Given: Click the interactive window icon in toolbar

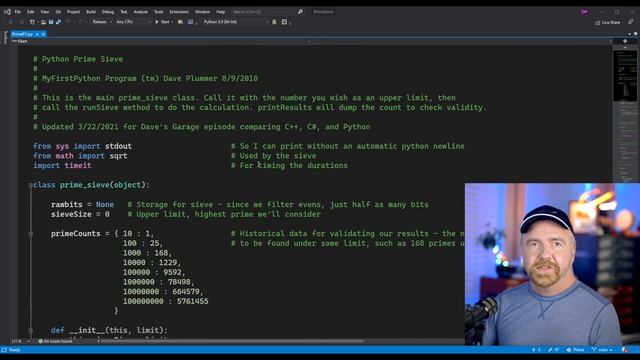Looking at the screenshot, I should coord(284,22).
